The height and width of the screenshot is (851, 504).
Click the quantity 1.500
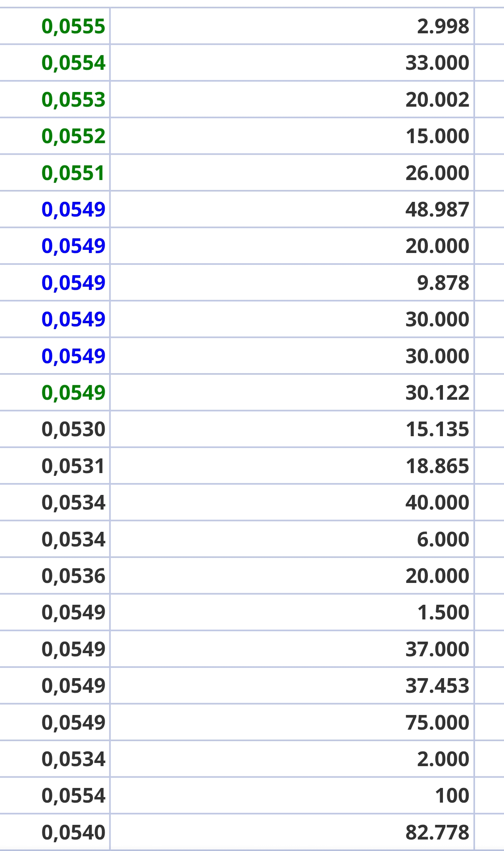(443, 612)
